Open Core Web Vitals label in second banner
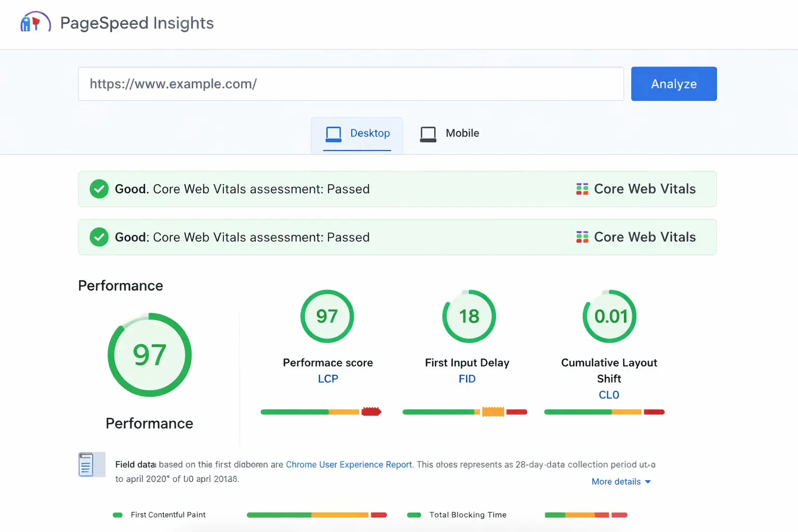This screenshot has height=532, width=798. (x=645, y=237)
